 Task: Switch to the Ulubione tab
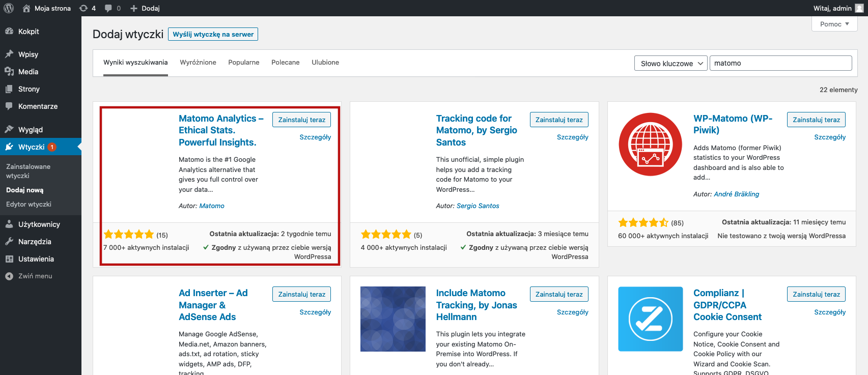coord(325,63)
